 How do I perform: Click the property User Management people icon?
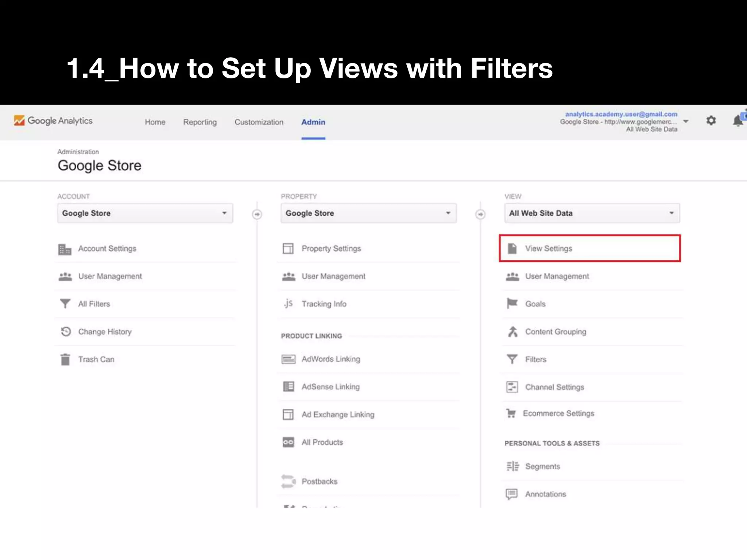289,277
